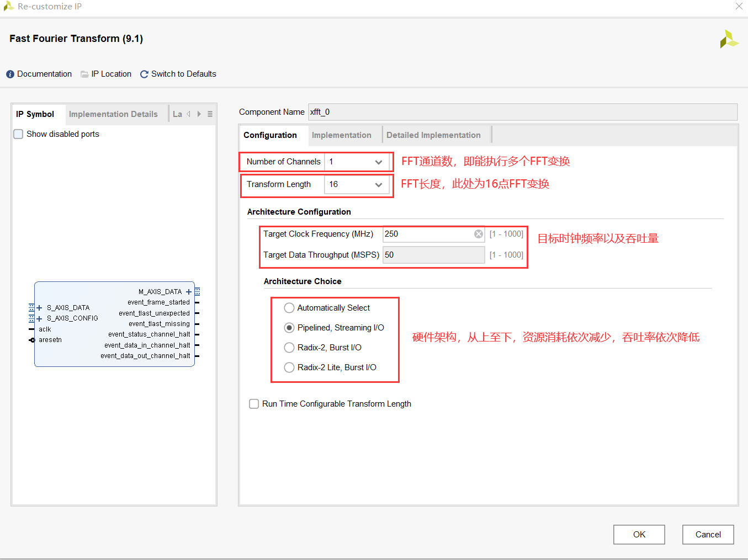This screenshot has width=748, height=560.
Task: Click the Cancel button
Action: (708, 535)
